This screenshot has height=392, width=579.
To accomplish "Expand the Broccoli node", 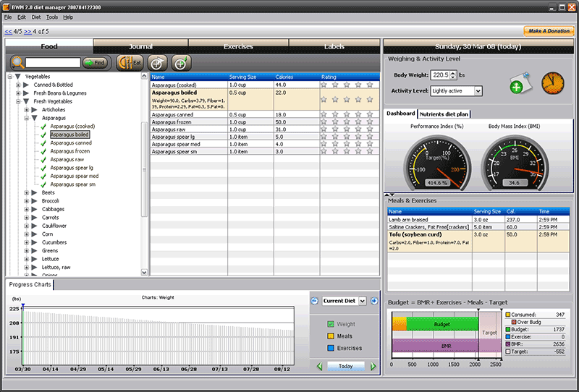I will tap(27, 201).
